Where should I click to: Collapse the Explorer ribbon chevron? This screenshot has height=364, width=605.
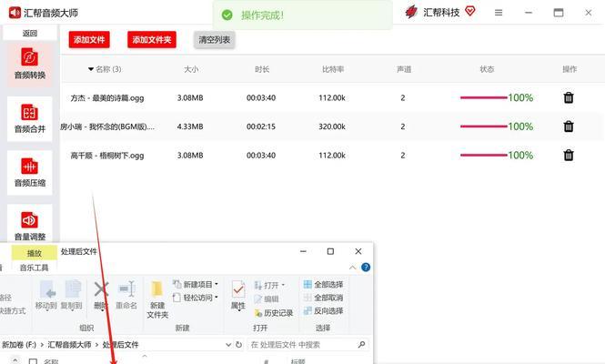(x=352, y=268)
